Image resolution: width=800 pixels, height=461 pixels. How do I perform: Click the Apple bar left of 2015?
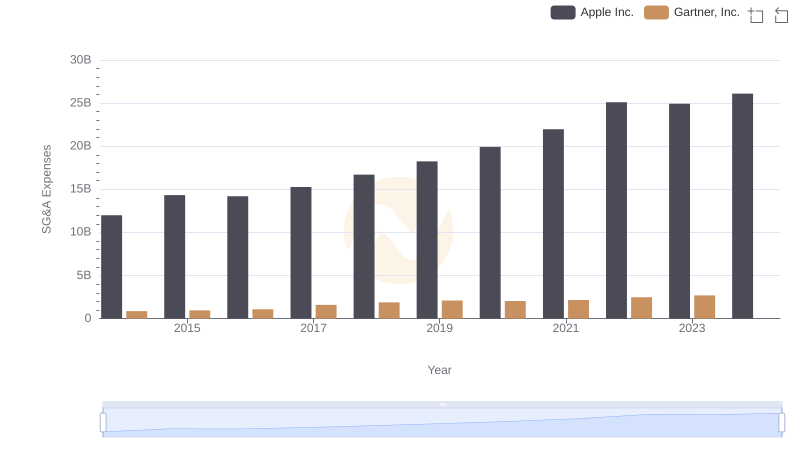[x=174, y=257]
